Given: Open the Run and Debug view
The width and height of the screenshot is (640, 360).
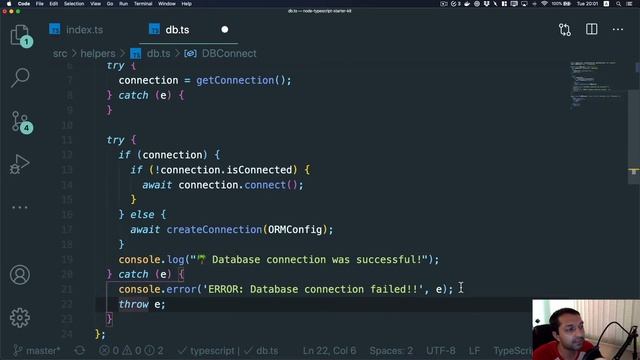Looking at the screenshot, I should (x=20, y=164).
